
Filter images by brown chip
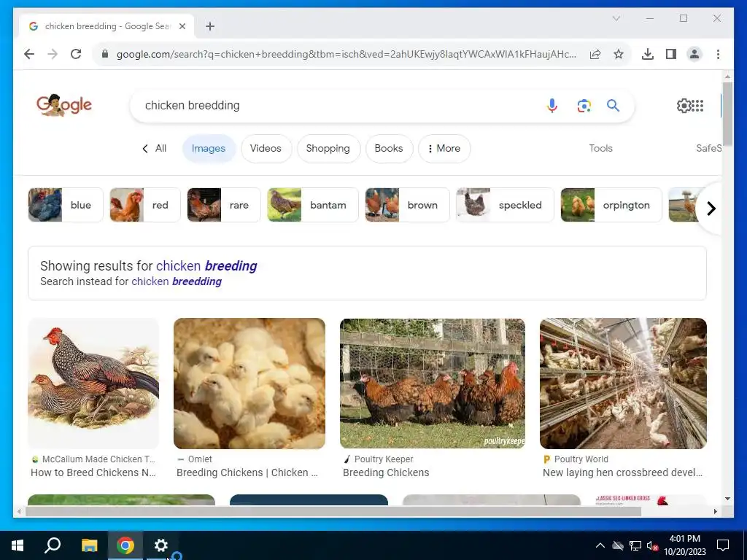pos(407,205)
